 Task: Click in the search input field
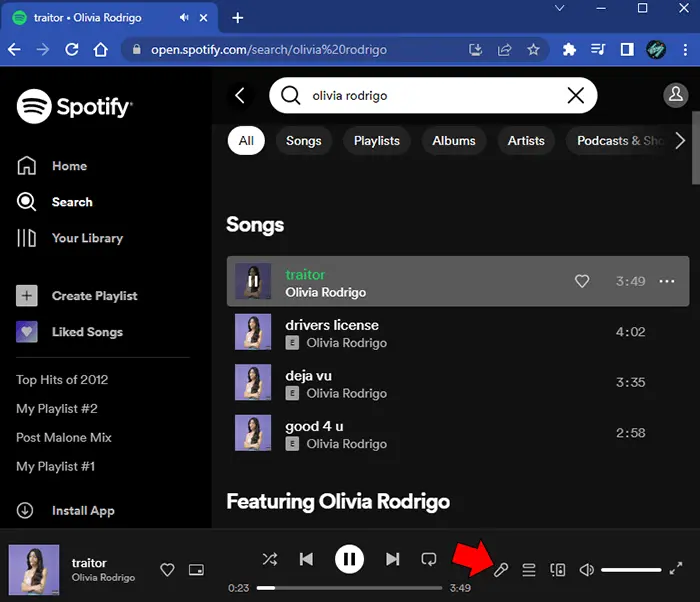pyautogui.click(x=433, y=95)
